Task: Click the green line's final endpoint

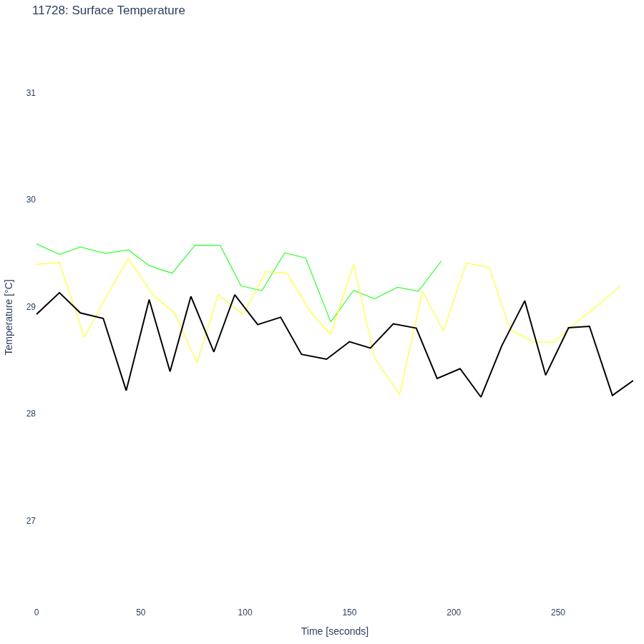Action: click(x=441, y=261)
